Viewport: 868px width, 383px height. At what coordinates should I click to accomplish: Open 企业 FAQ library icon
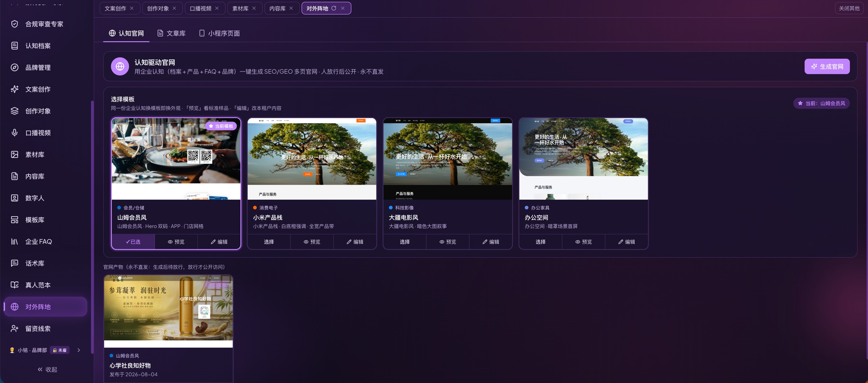pyautogui.click(x=14, y=241)
